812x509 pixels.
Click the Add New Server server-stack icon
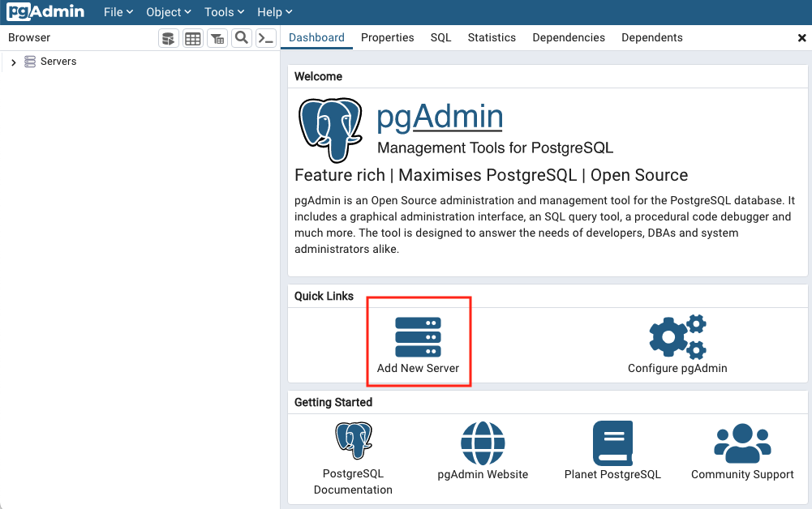419,335
